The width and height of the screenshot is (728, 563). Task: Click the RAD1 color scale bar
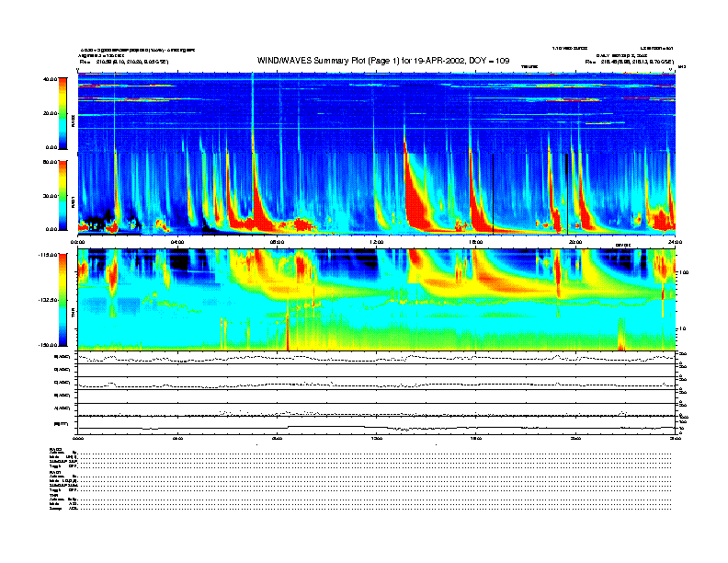coord(63,196)
